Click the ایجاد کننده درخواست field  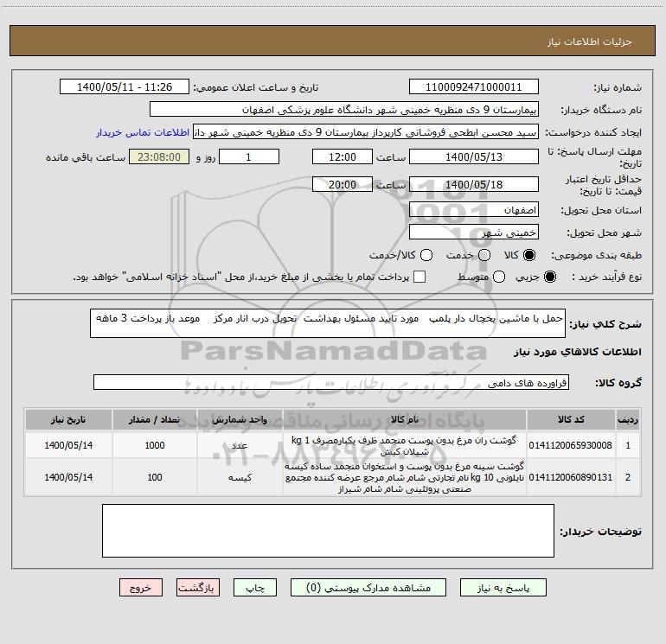coord(366,131)
